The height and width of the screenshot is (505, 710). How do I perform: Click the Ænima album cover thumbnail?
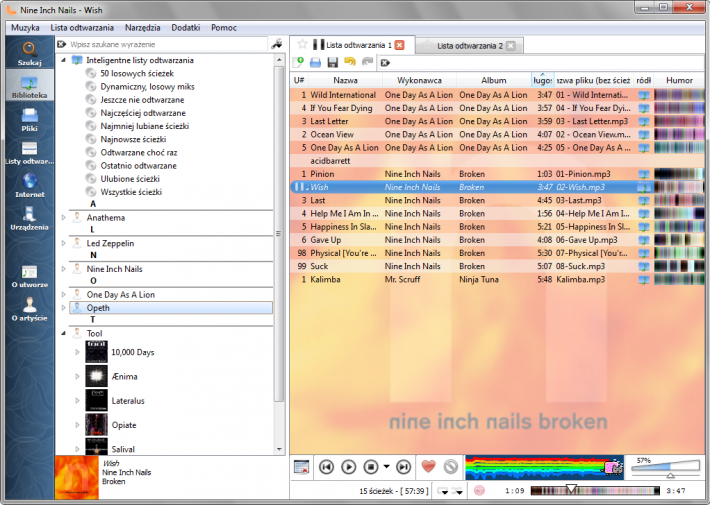96,376
